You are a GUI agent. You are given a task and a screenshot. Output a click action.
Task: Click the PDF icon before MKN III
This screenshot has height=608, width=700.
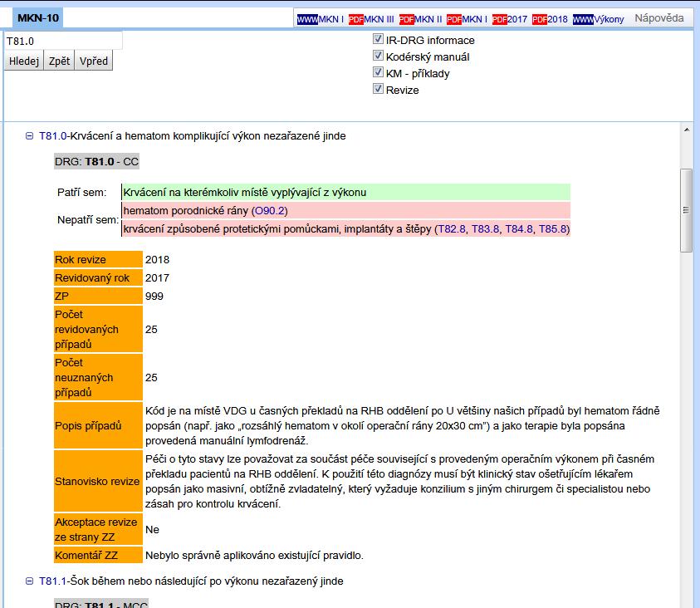(355, 20)
